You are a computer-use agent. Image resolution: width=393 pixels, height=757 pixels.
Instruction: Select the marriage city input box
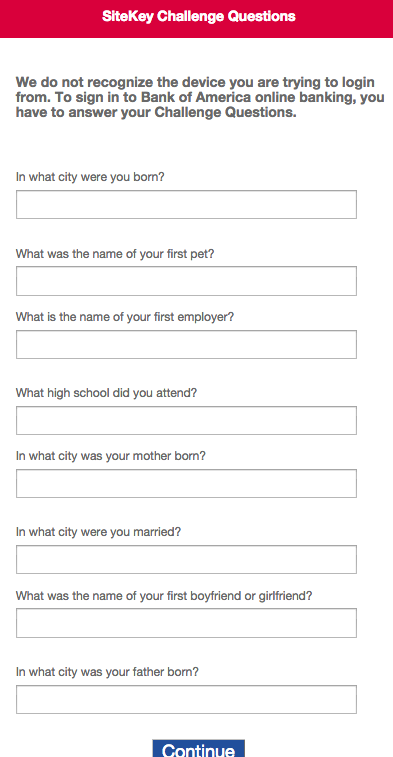(x=186, y=560)
